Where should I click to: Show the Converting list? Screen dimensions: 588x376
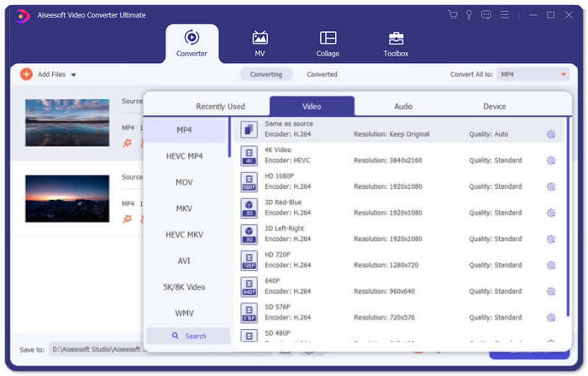(x=266, y=75)
